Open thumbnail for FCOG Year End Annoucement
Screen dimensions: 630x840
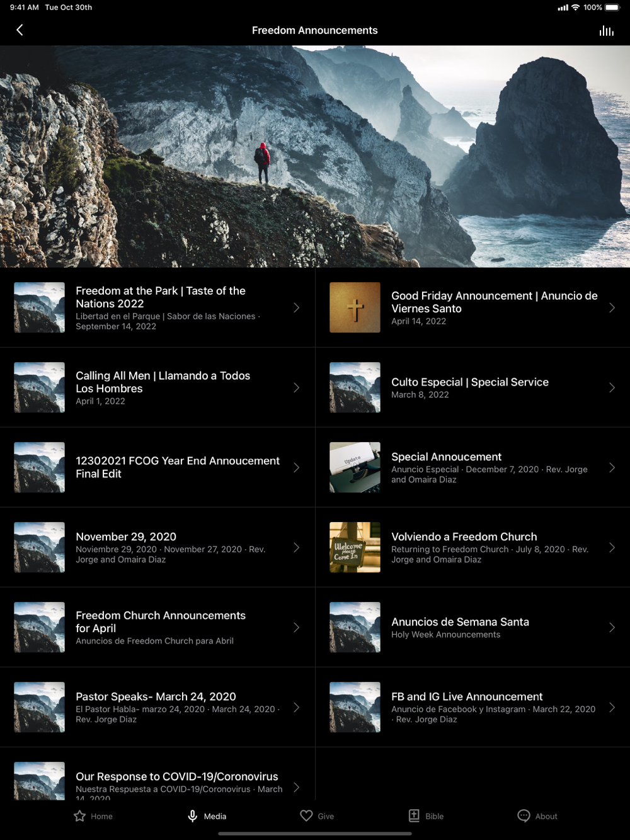tap(39, 467)
